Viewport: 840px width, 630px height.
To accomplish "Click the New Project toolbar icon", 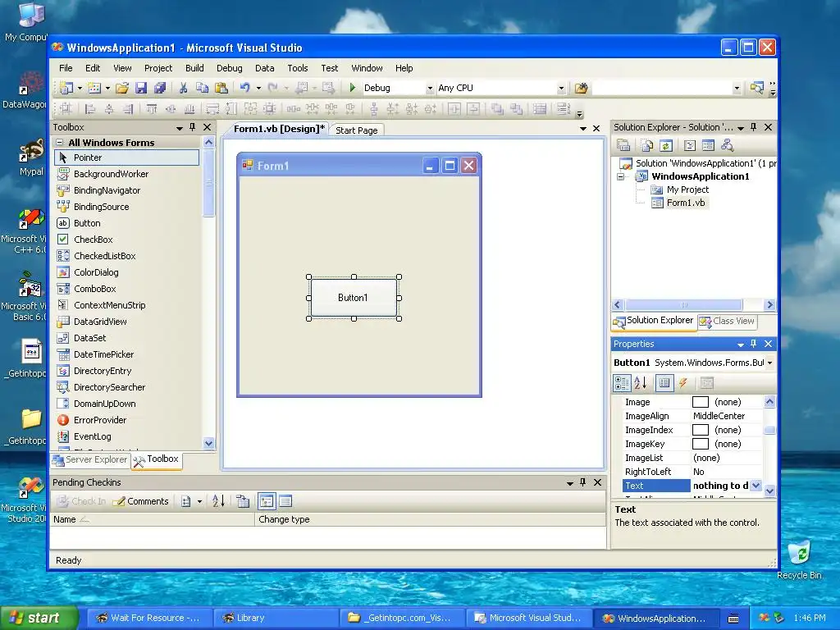I will pos(66,88).
